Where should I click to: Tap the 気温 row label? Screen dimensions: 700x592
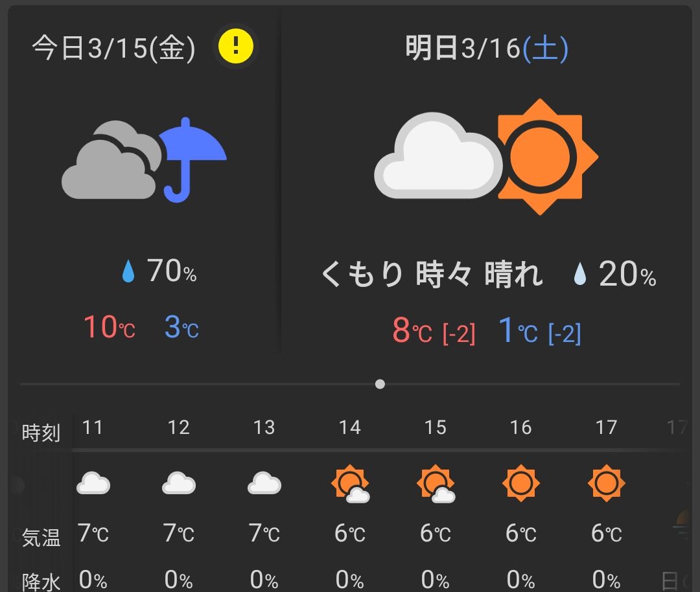(41, 538)
